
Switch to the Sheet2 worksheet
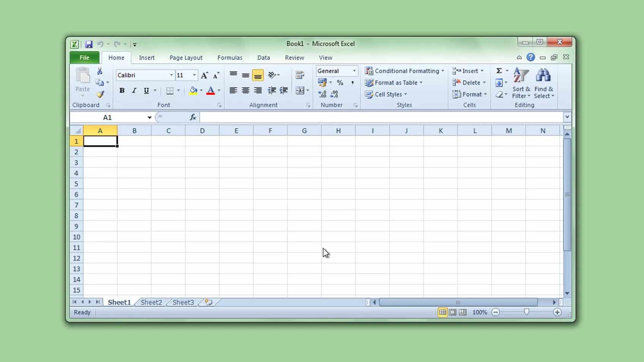[151, 302]
